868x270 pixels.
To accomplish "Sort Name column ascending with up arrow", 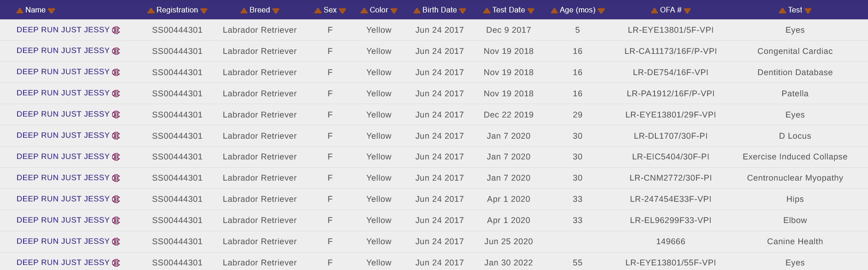I will [x=20, y=11].
